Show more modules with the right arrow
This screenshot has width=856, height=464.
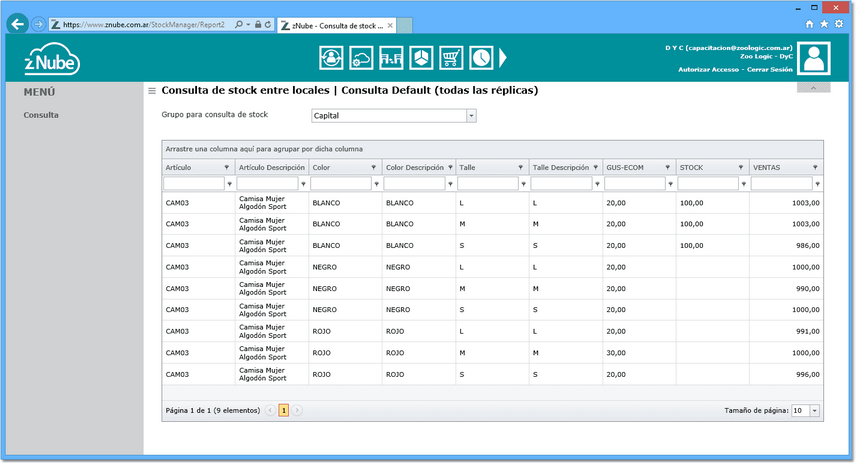503,58
